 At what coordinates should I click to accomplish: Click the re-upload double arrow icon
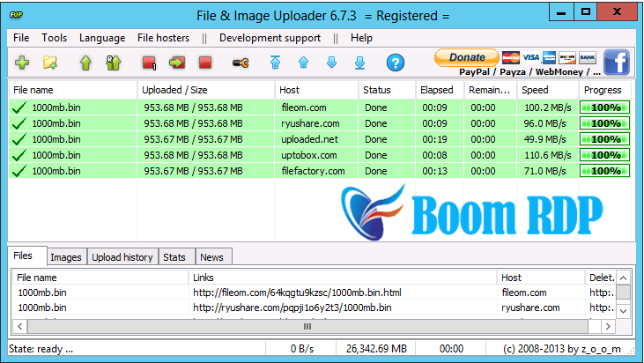click(114, 63)
